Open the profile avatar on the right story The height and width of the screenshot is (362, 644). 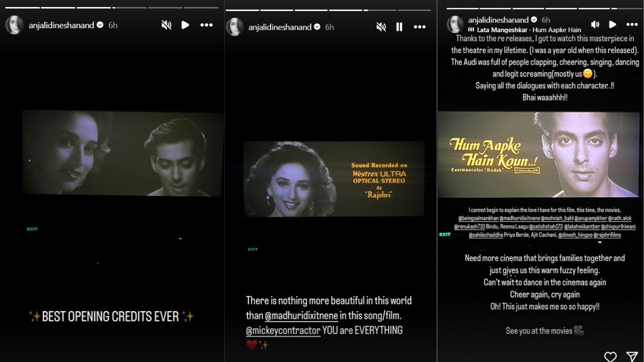click(x=455, y=24)
